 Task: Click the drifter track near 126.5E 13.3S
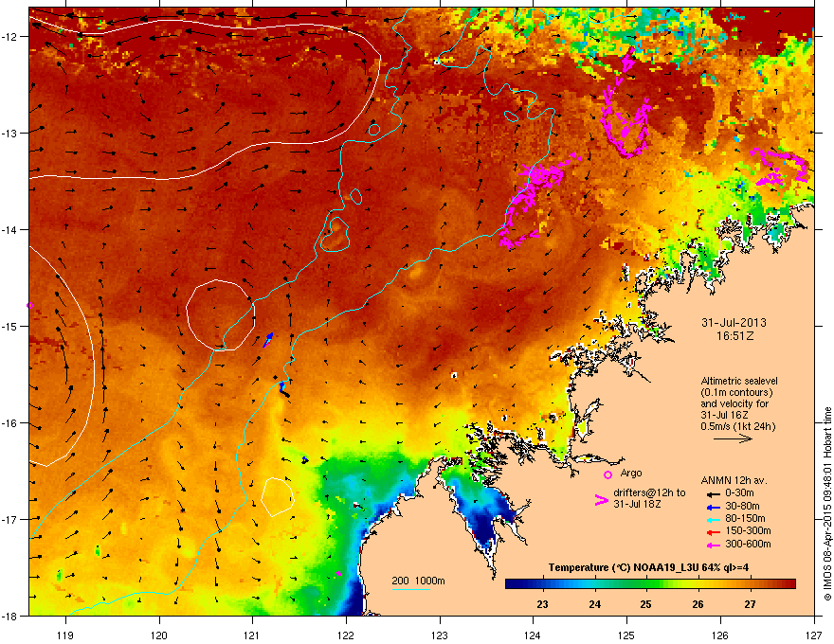pyautogui.click(x=779, y=167)
